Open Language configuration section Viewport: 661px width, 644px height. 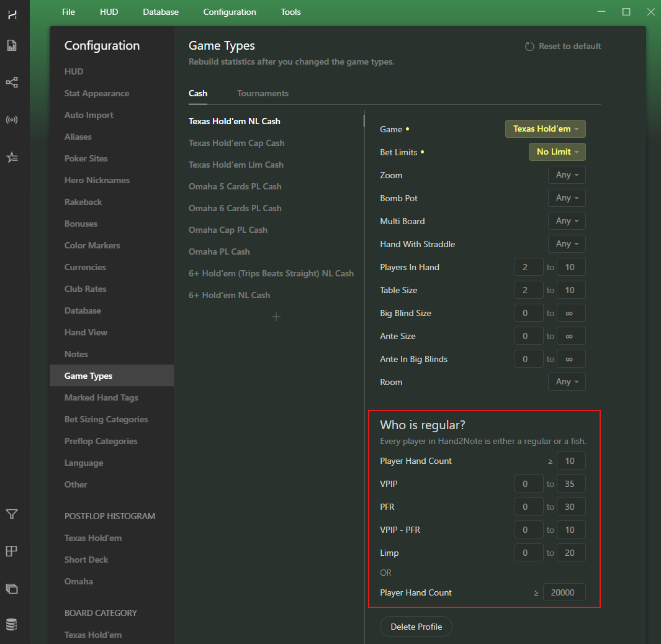point(83,463)
